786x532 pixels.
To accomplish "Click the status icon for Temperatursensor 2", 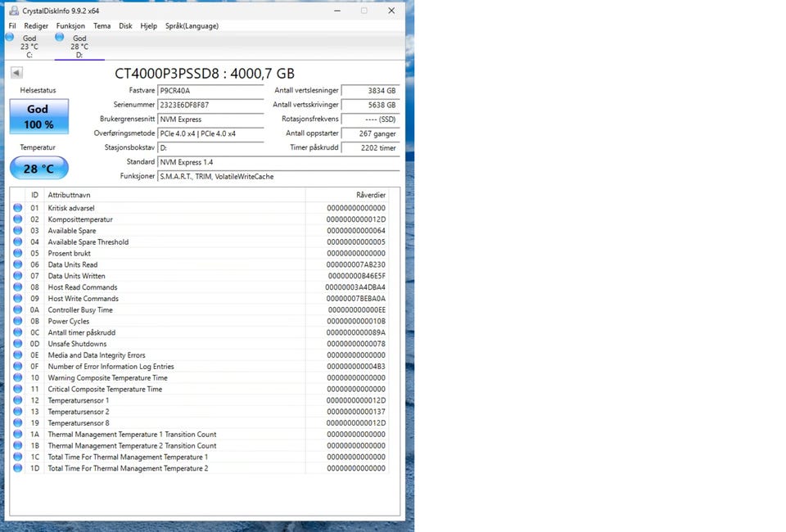I will 17,411.
